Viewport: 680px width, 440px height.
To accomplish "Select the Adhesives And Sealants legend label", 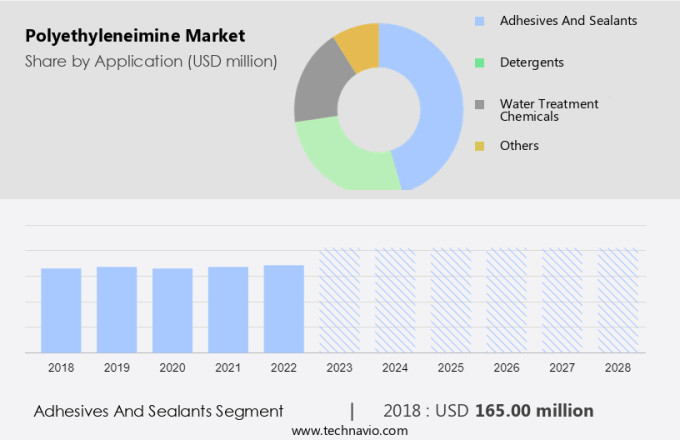I will [568, 20].
